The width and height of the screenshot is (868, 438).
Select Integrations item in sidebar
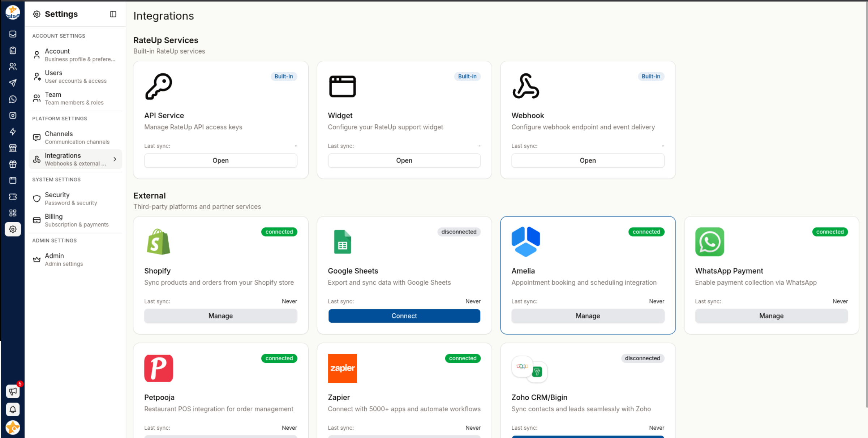pyautogui.click(x=75, y=159)
